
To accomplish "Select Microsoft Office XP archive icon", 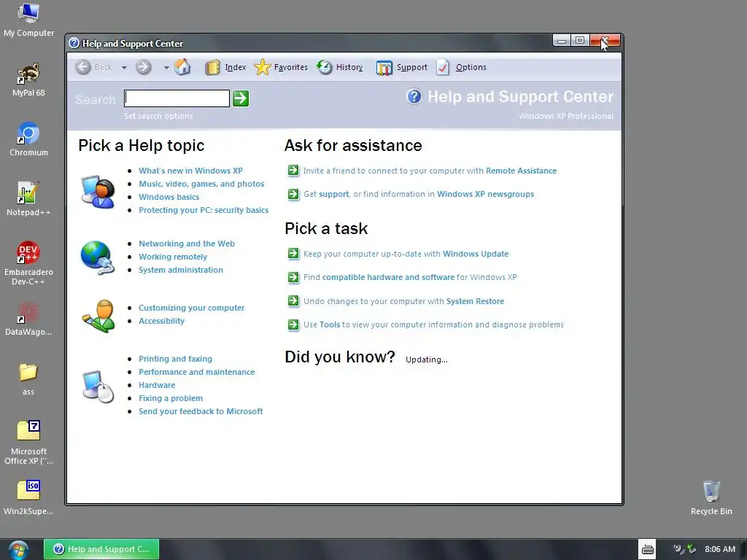I will click(28, 443).
